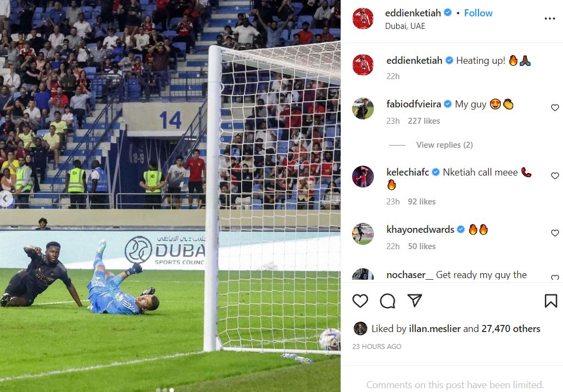Expand View replies (2)
The height and width of the screenshot is (392, 563).
click(445, 145)
